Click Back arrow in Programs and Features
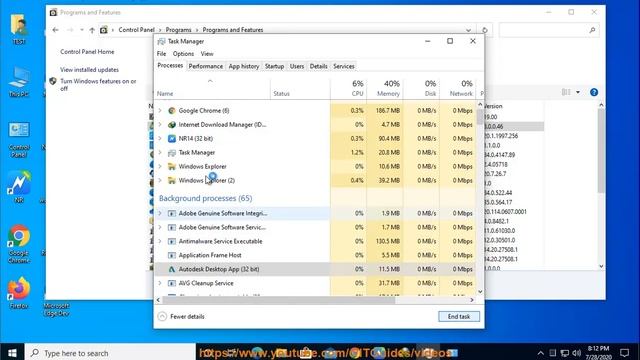The height and width of the screenshot is (360, 640). [56, 30]
